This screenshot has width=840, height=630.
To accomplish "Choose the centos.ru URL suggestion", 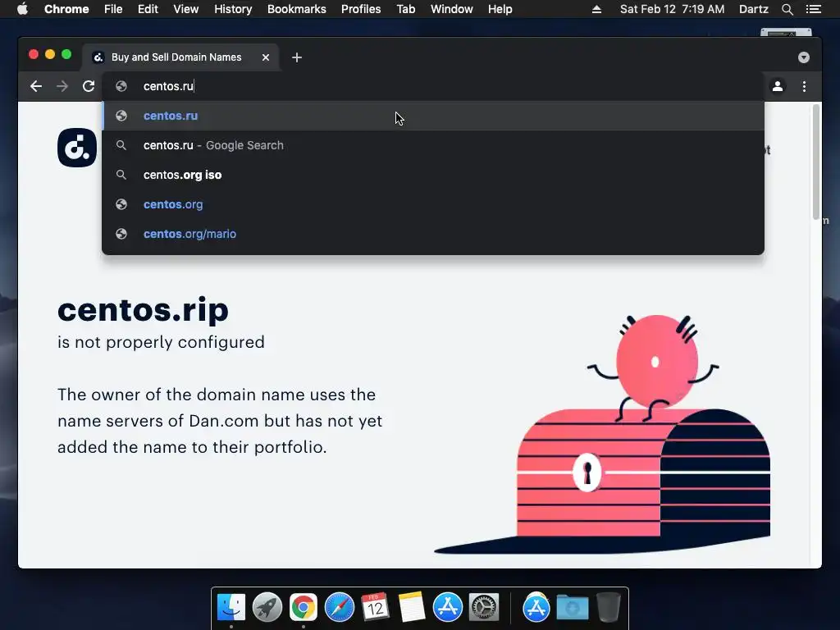I will pos(433,116).
